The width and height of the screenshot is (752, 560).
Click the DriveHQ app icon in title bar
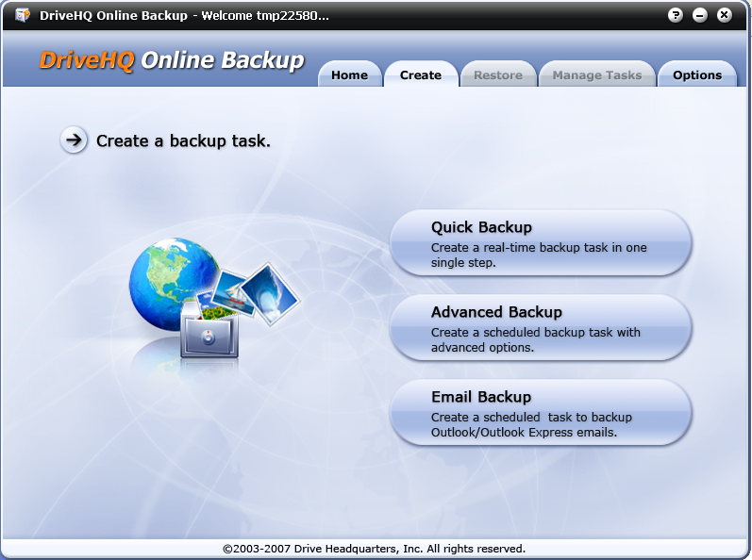[22, 15]
